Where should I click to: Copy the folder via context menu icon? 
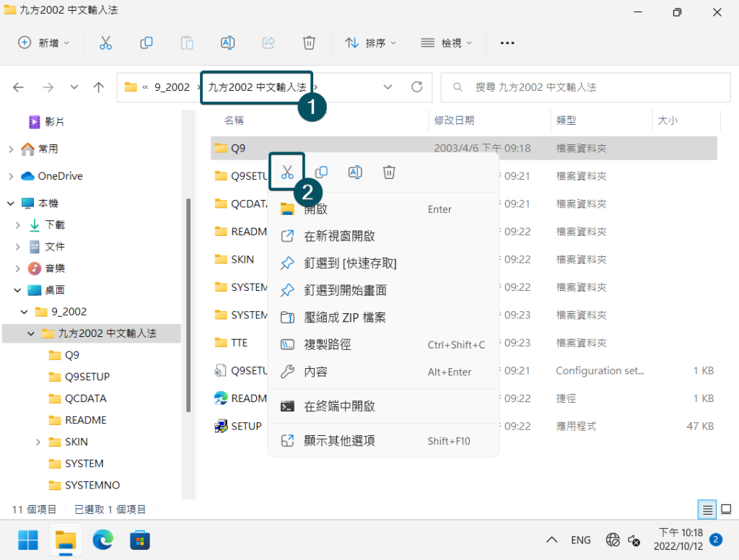coord(321,172)
